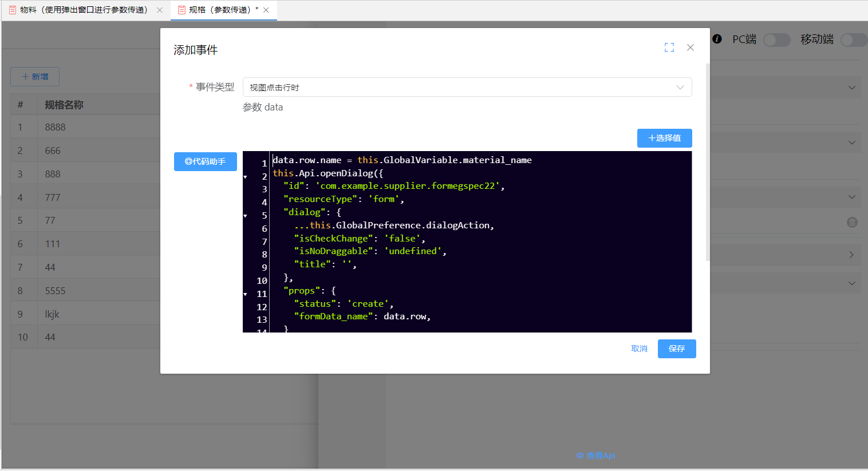Close the 物料 tab with its X icon
868x471 pixels.
click(x=160, y=10)
